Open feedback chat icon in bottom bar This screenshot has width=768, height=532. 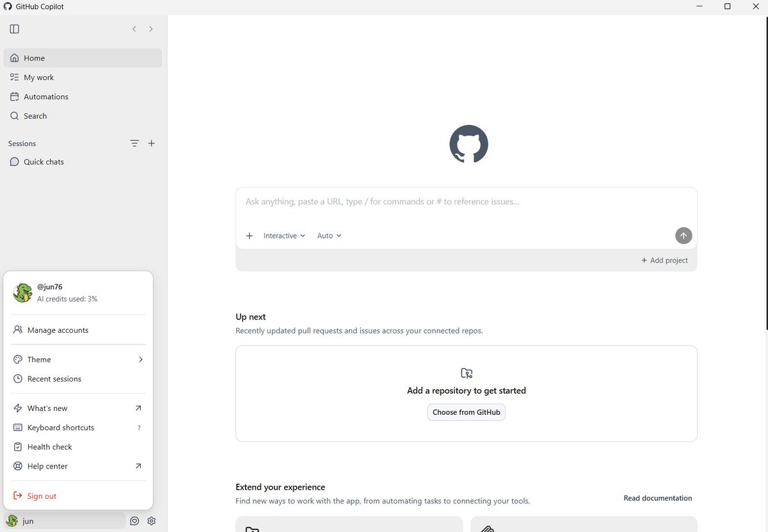134,521
